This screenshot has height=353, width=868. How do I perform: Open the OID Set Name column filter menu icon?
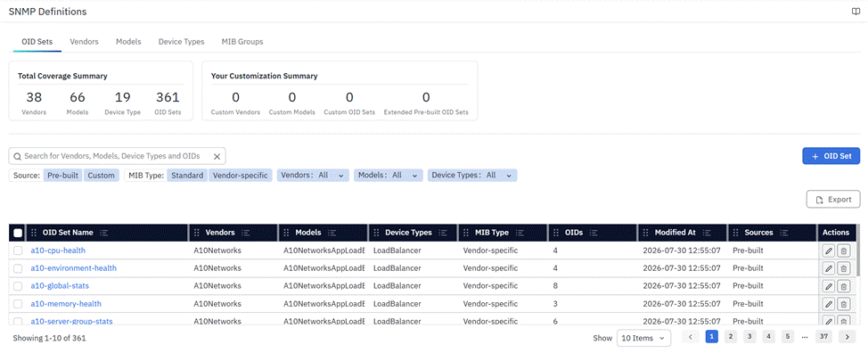(x=103, y=233)
